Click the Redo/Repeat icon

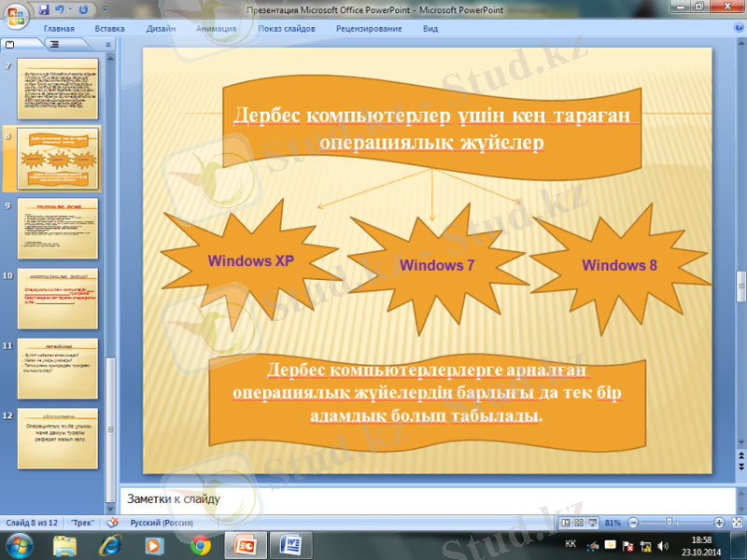pos(83,10)
